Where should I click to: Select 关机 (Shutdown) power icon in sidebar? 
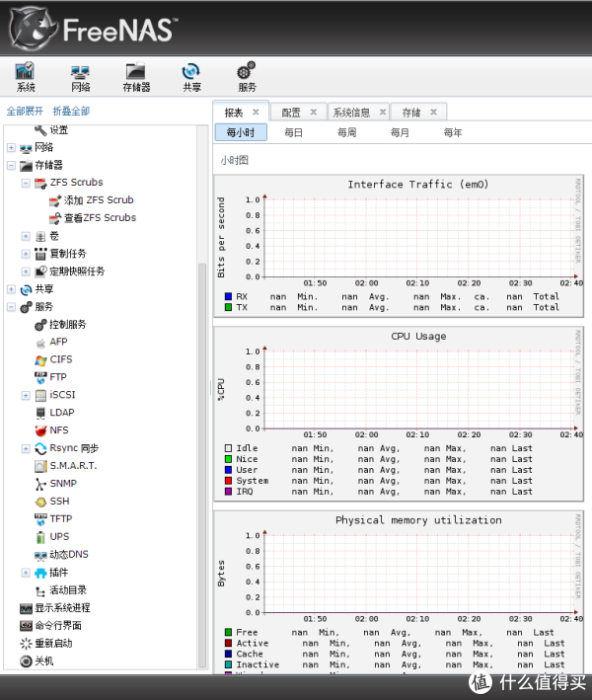click(x=26, y=661)
